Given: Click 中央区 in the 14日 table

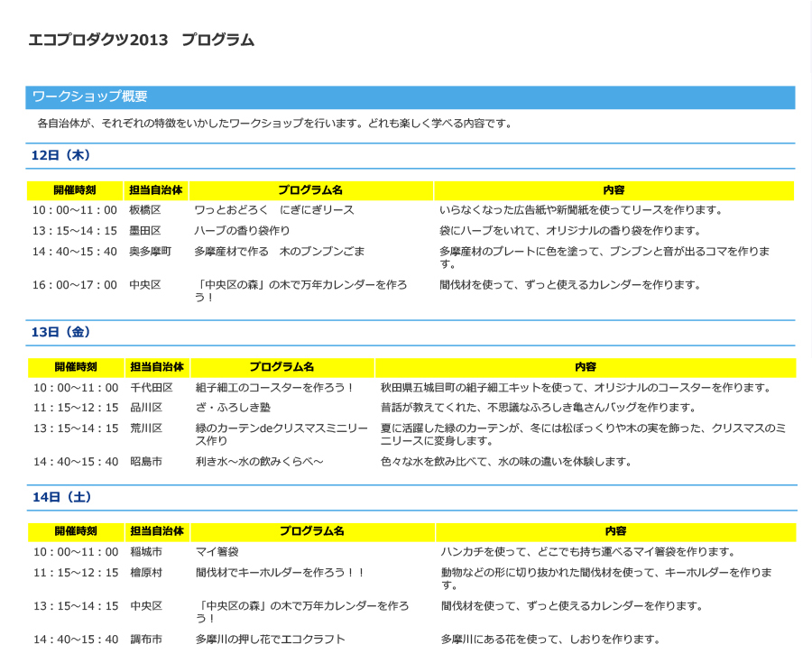Looking at the screenshot, I should tap(146, 606).
